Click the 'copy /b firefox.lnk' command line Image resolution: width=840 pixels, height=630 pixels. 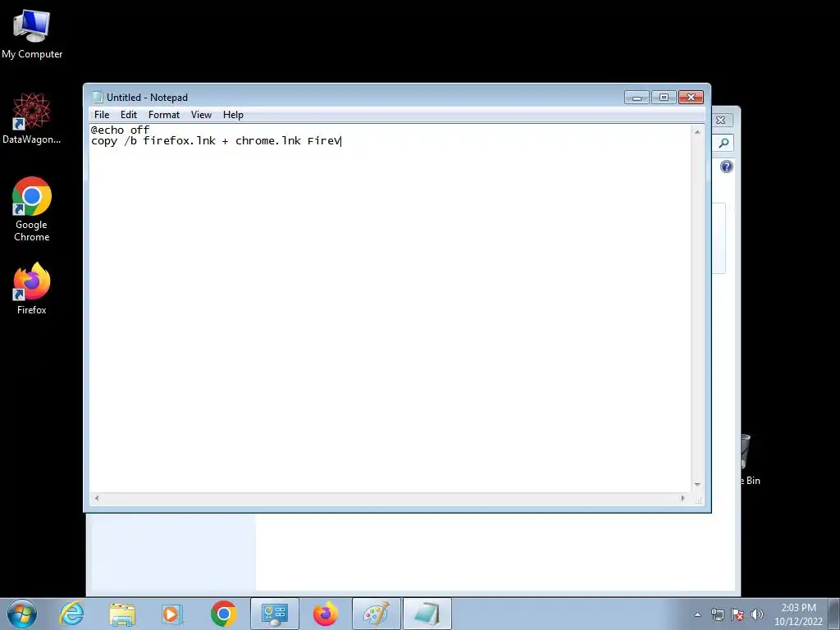pyautogui.click(x=216, y=141)
